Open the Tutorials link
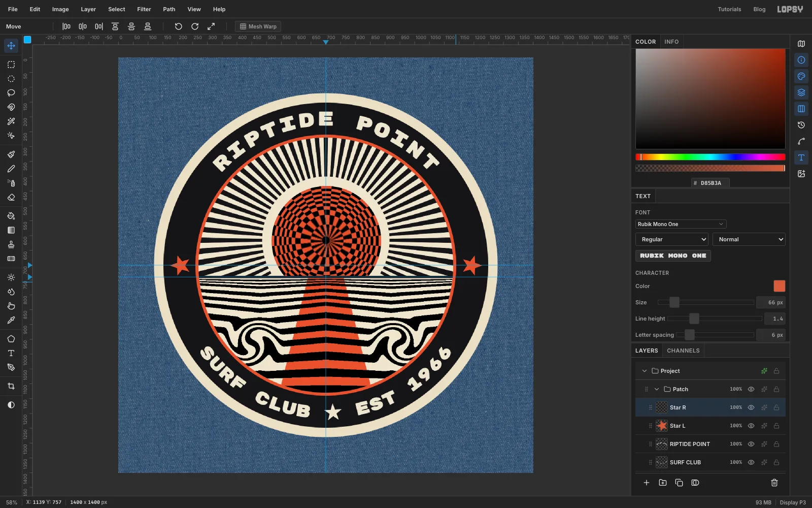This screenshot has width=812, height=508. point(729,9)
